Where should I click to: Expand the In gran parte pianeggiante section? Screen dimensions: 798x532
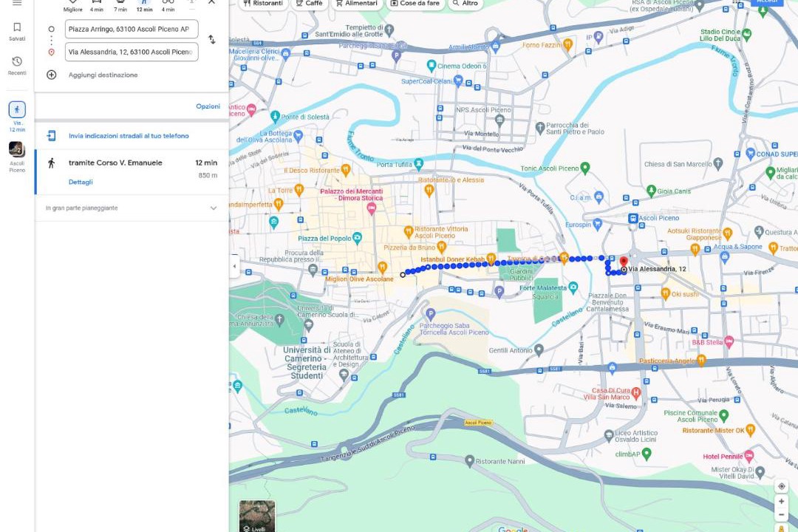point(132,208)
